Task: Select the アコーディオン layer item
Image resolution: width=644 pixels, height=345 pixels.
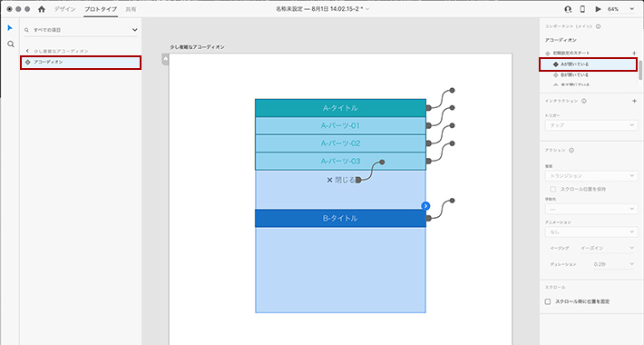Action: tap(81, 63)
